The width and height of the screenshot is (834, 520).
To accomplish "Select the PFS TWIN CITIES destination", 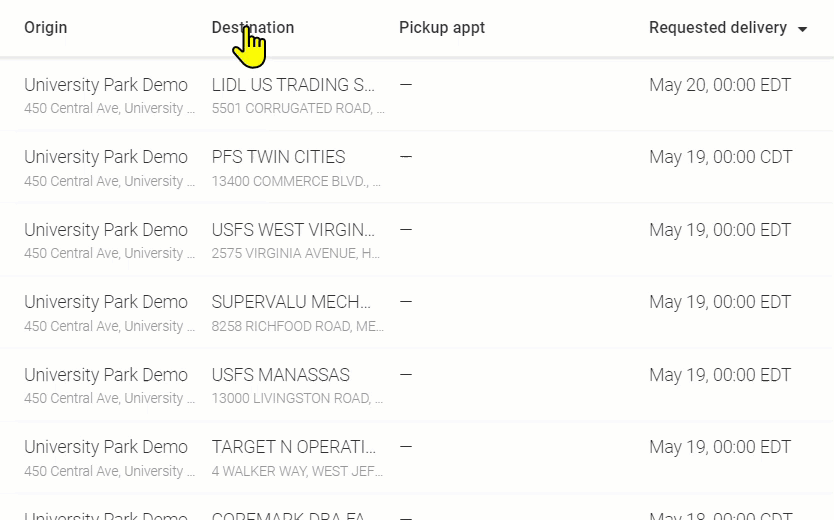I will click(x=279, y=157).
